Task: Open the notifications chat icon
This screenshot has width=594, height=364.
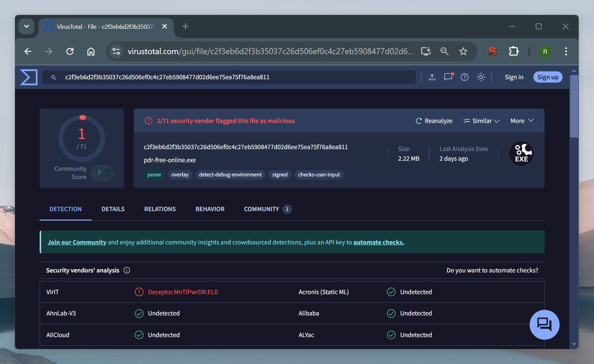Action: (x=448, y=77)
